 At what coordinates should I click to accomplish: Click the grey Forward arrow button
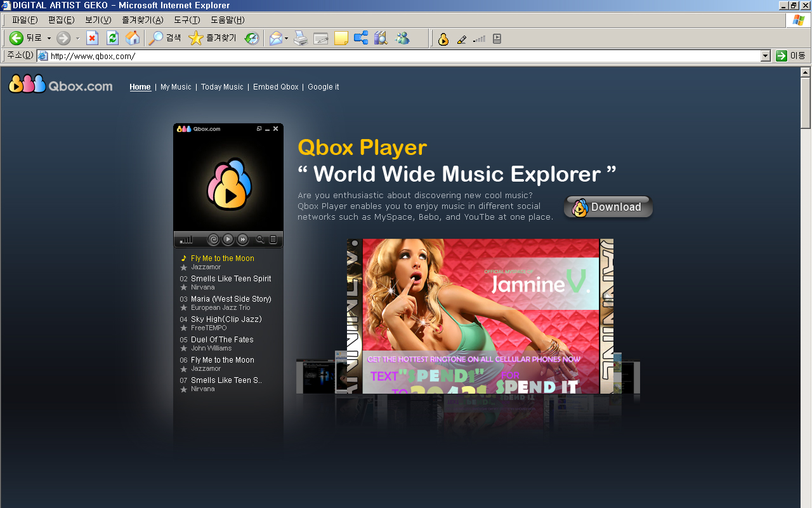[63, 38]
